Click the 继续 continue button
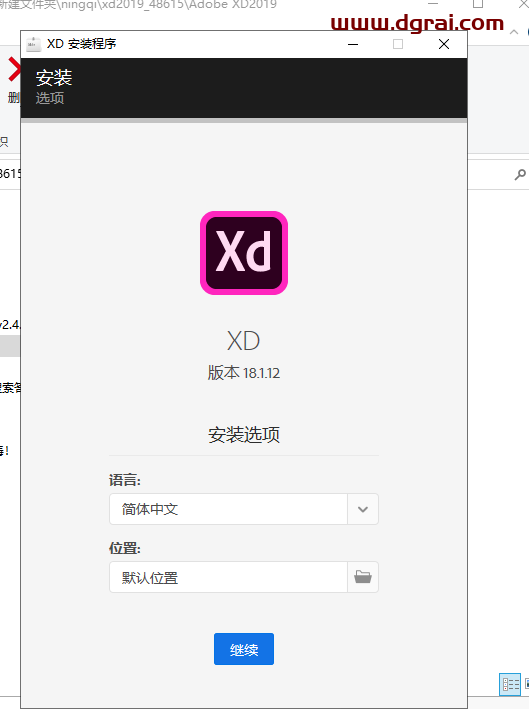The width and height of the screenshot is (529, 709). 244,649
